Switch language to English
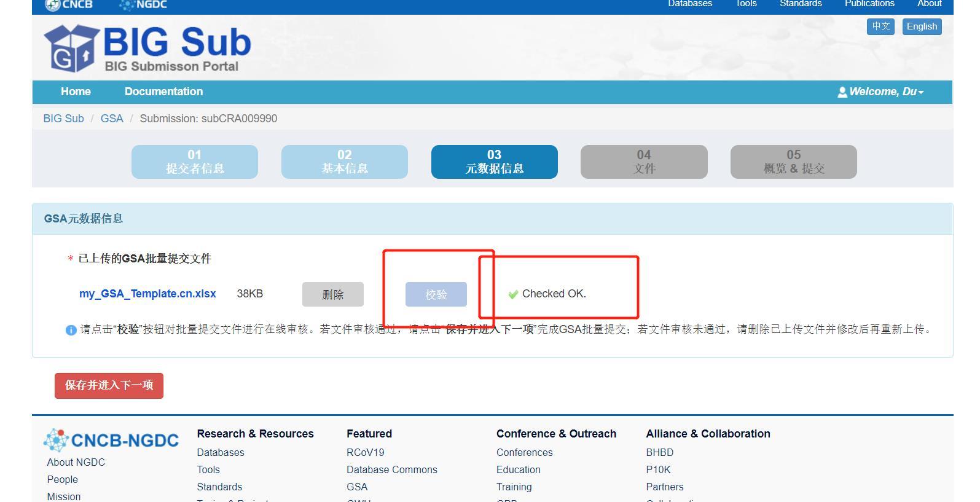 click(922, 26)
